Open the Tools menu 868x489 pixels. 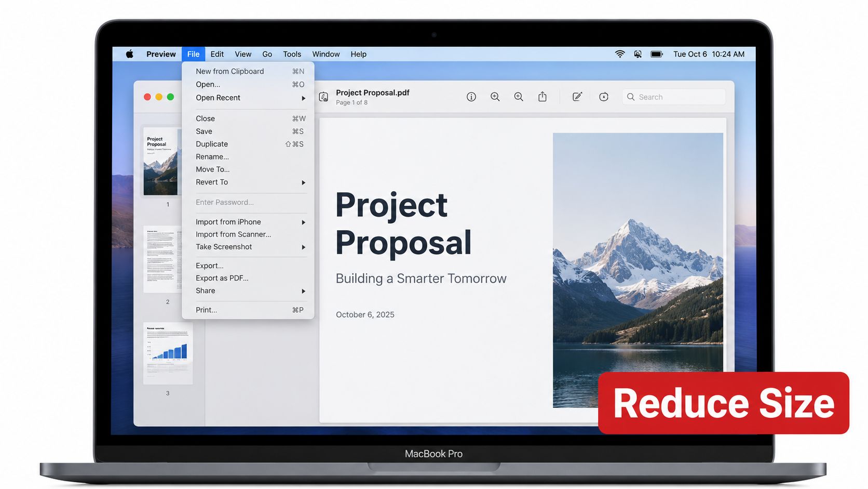pos(292,54)
